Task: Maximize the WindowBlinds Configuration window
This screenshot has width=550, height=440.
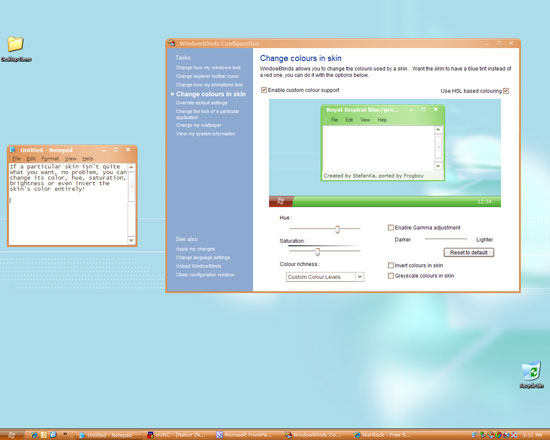Action: coord(499,43)
